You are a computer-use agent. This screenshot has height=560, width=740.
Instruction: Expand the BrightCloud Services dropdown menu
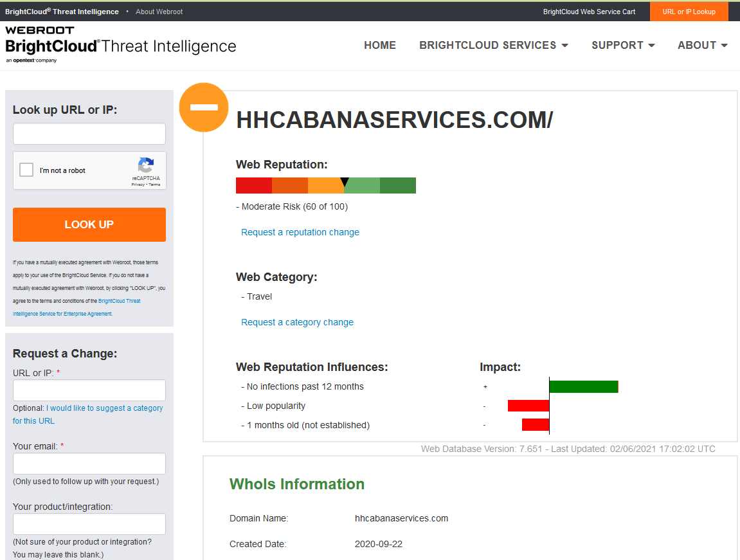(x=494, y=45)
